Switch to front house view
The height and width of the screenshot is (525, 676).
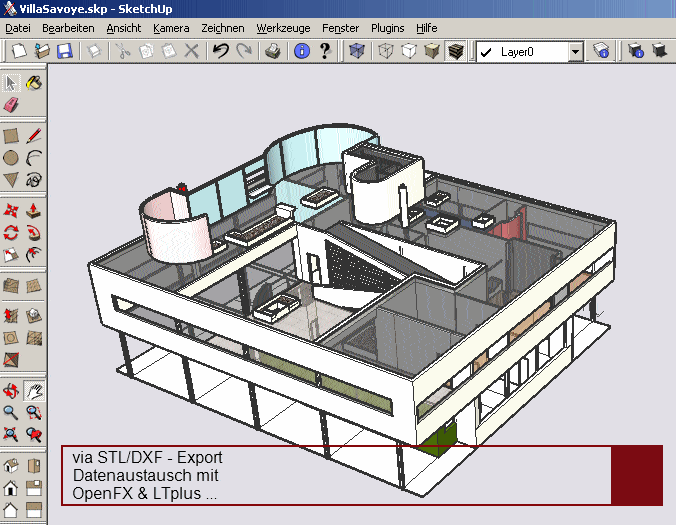[x=11, y=488]
